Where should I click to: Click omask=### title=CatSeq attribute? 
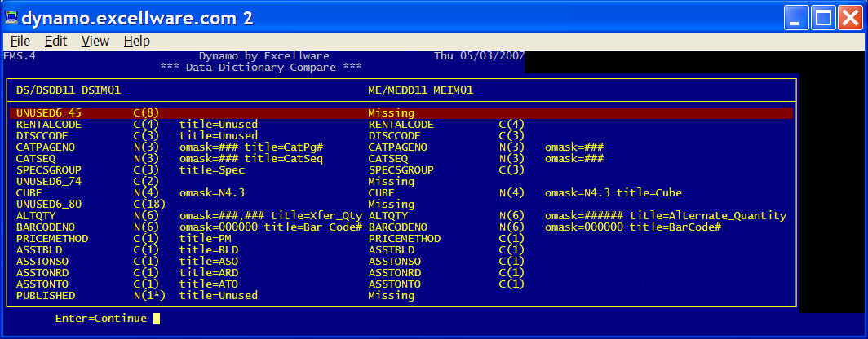pos(251,159)
